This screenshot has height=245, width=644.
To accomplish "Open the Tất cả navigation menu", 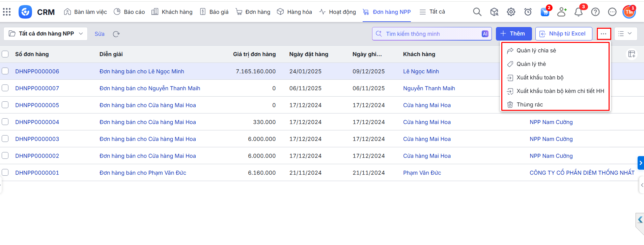I will coord(432,12).
